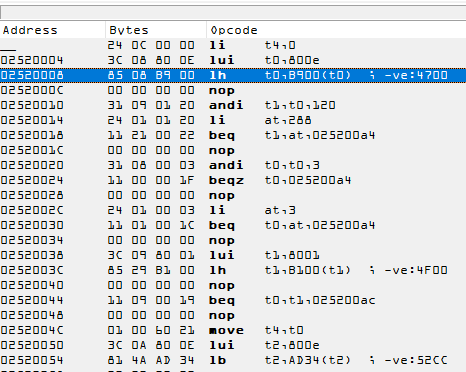Select the row at address 02520030
Screen dimensions: 466x372
click(x=233, y=225)
